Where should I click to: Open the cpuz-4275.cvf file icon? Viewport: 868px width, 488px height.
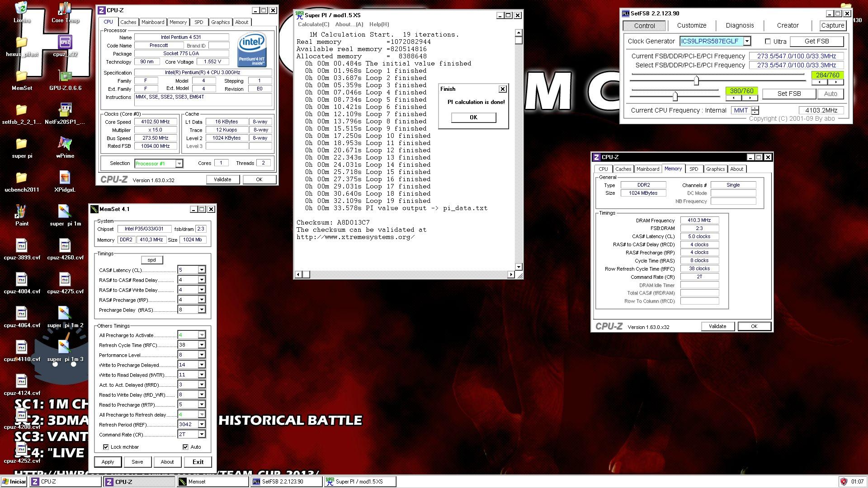tap(65, 283)
